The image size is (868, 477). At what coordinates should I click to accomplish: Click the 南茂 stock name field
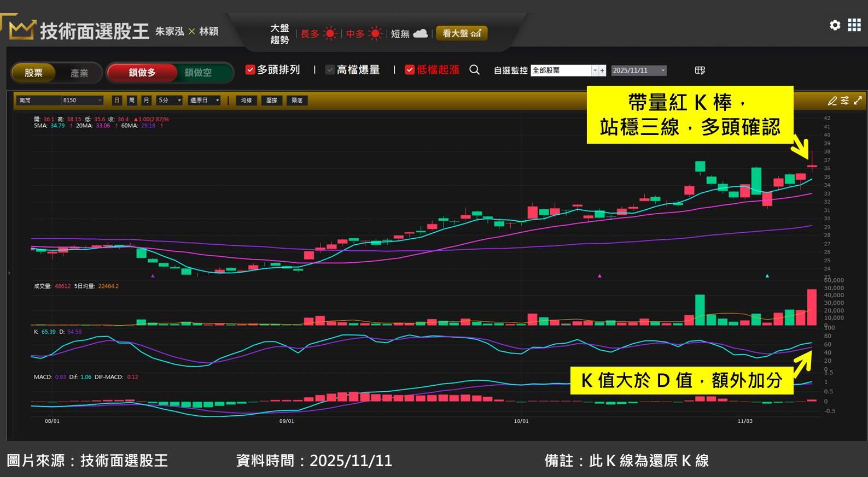[x=37, y=101]
